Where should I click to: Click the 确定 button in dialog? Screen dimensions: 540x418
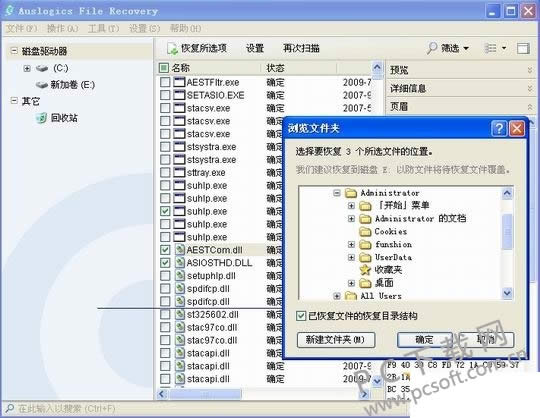pos(424,340)
